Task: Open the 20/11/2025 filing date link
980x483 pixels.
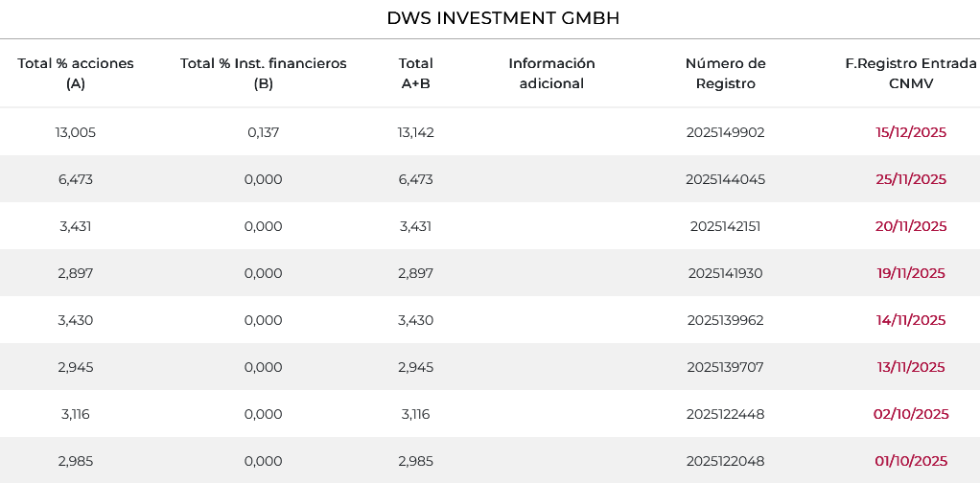Action: (x=910, y=226)
